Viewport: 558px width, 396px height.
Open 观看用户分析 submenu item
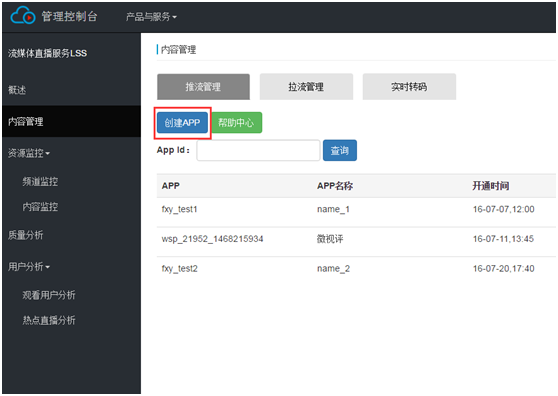pos(49,295)
